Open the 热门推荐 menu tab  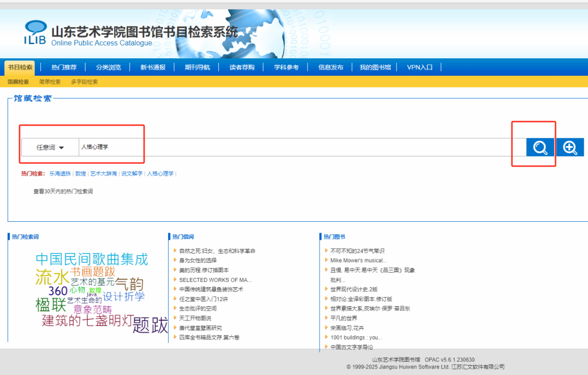tap(64, 68)
